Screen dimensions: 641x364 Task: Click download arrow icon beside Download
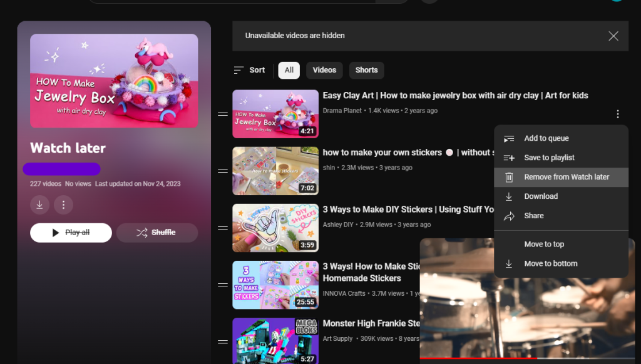[509, 196]
